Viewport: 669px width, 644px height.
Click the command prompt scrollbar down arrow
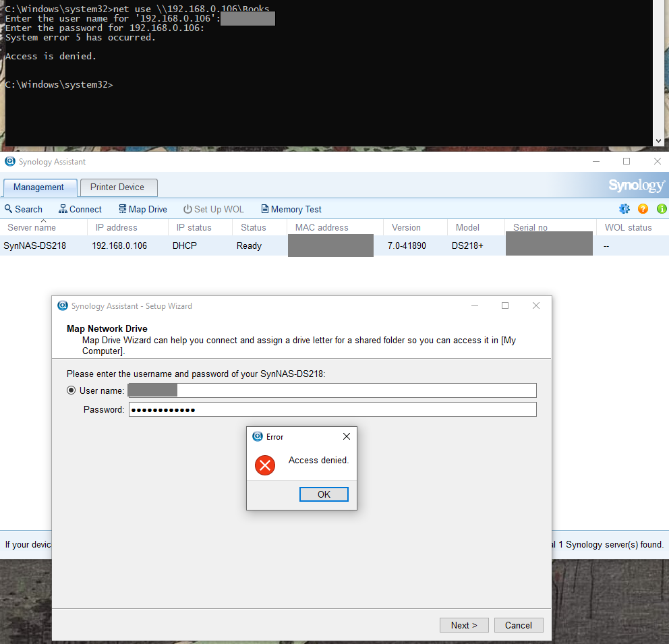click(x=658, y=141)
